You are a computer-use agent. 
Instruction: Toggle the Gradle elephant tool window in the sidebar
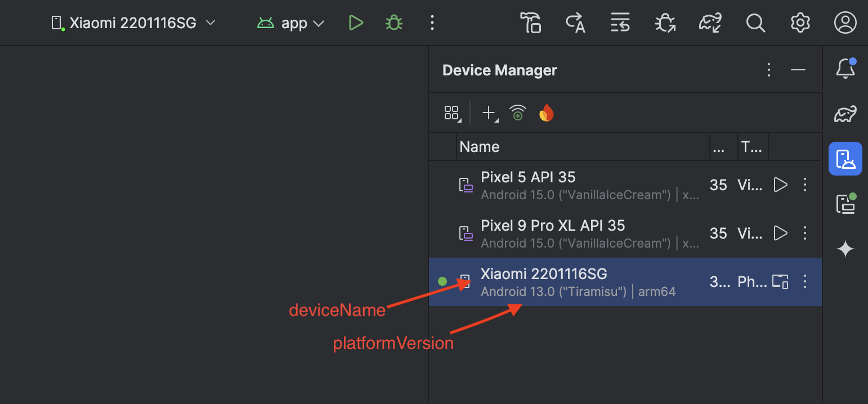coord(845,114)
